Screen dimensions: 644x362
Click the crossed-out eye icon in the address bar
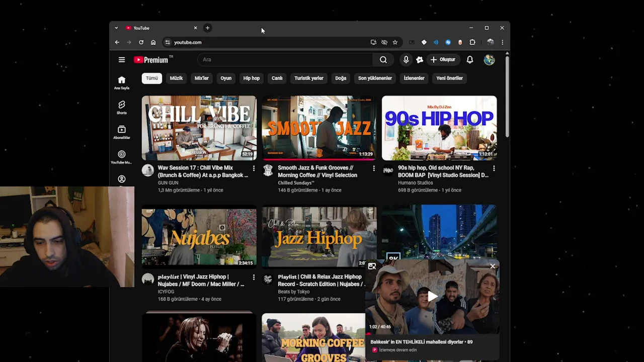point(384,42)
